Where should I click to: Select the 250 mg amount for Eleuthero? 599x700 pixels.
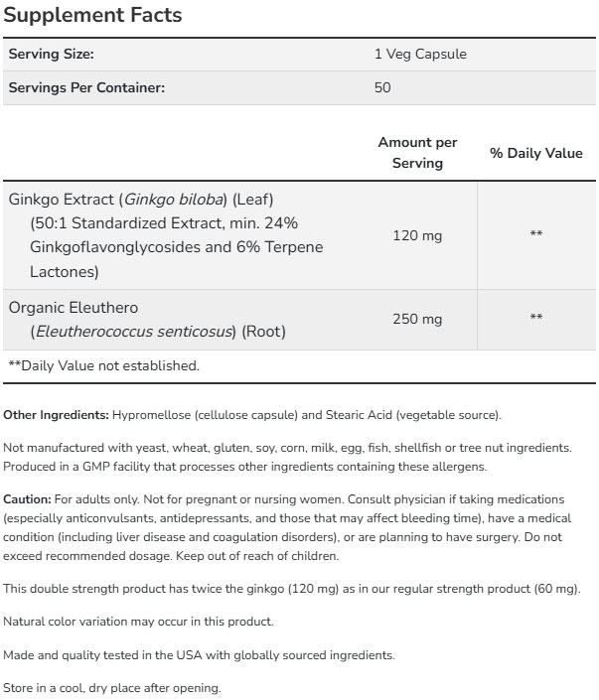(x=417, y=319)
